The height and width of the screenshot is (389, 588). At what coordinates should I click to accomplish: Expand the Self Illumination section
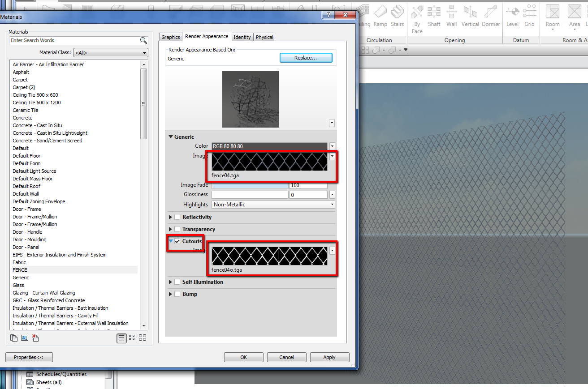click(x=170, y=282)
